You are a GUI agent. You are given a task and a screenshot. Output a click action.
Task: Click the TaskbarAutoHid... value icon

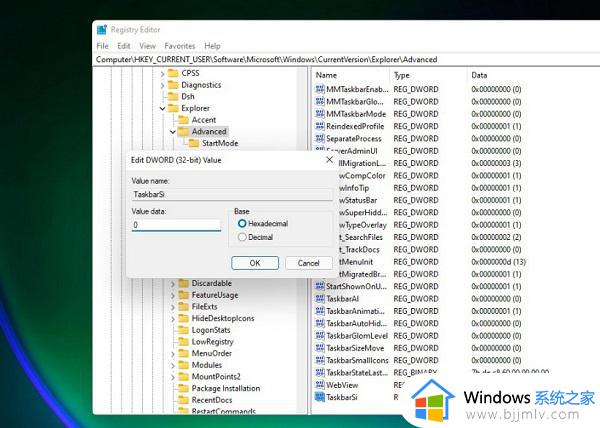click(x=320, y=323)
